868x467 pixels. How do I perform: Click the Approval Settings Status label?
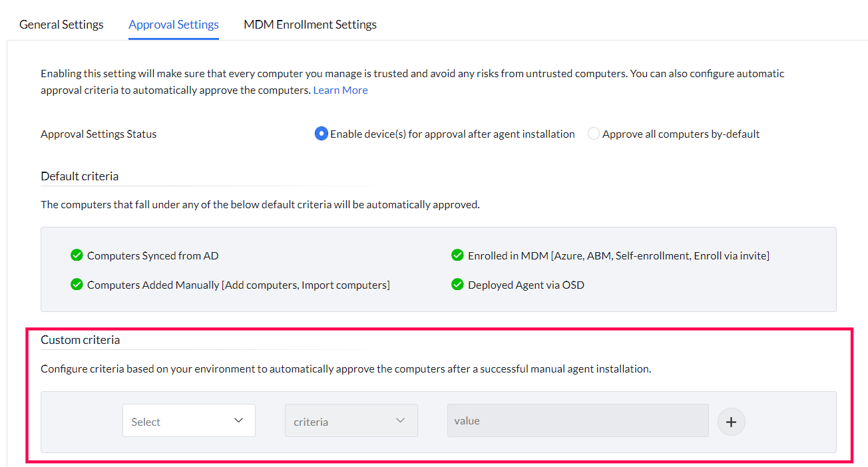(99, 134)
